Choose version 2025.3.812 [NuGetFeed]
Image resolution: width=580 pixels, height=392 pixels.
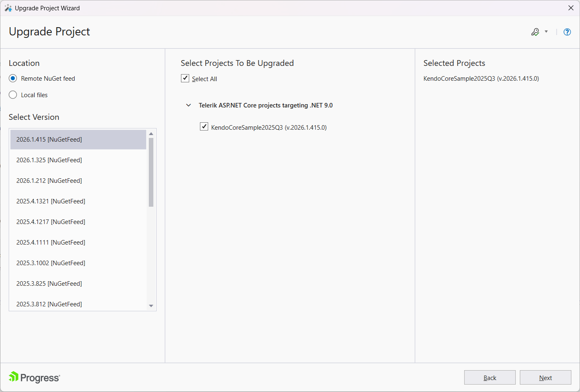click(78, 304)
